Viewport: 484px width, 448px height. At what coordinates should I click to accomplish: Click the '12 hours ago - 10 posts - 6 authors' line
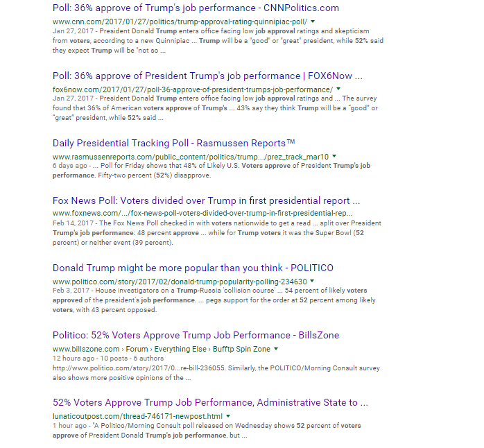pyautogui.click(x=108, y=359)
